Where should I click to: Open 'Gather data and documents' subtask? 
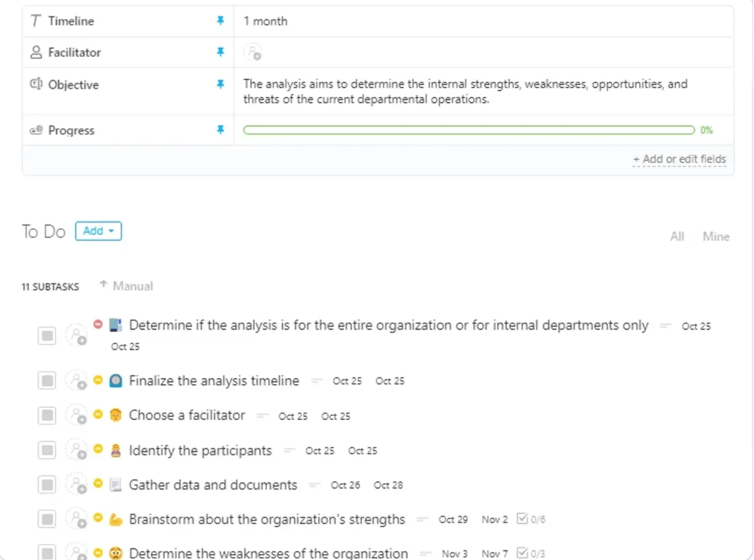[213, 485]
